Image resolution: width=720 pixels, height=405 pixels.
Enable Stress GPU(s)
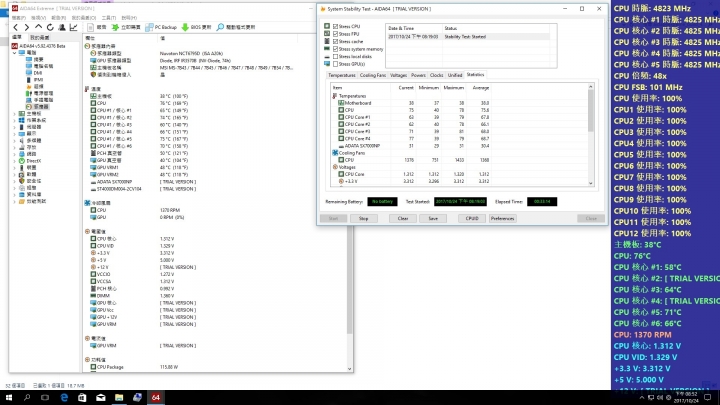[x=335, y=64]
